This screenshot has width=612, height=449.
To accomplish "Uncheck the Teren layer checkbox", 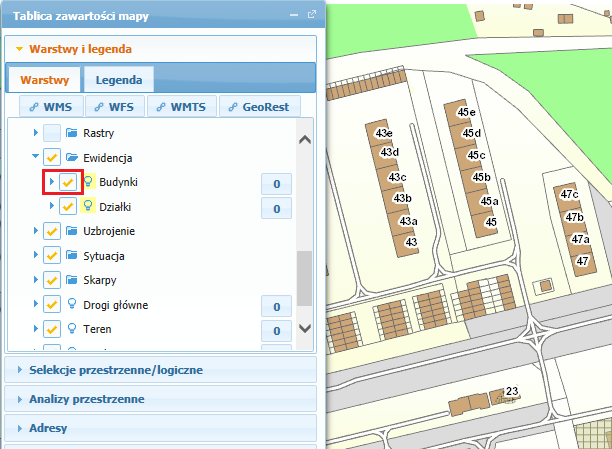I will click(52, 329).
